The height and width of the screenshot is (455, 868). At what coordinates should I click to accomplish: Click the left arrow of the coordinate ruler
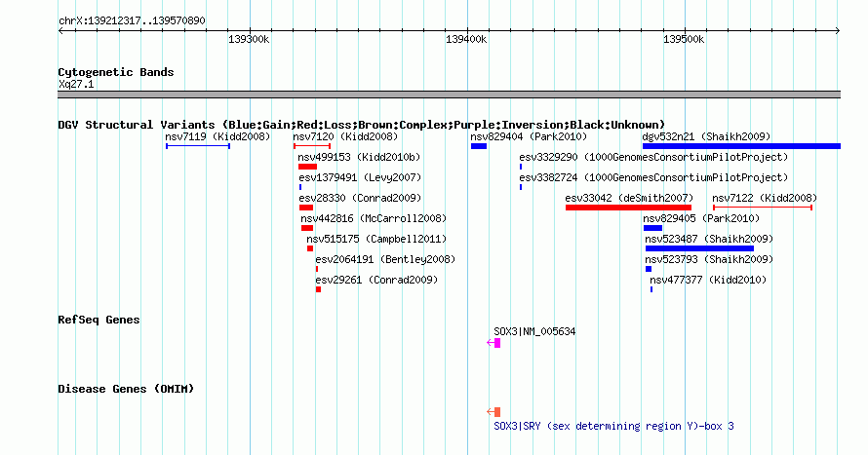pyautogui.click(x=60, y=31)
